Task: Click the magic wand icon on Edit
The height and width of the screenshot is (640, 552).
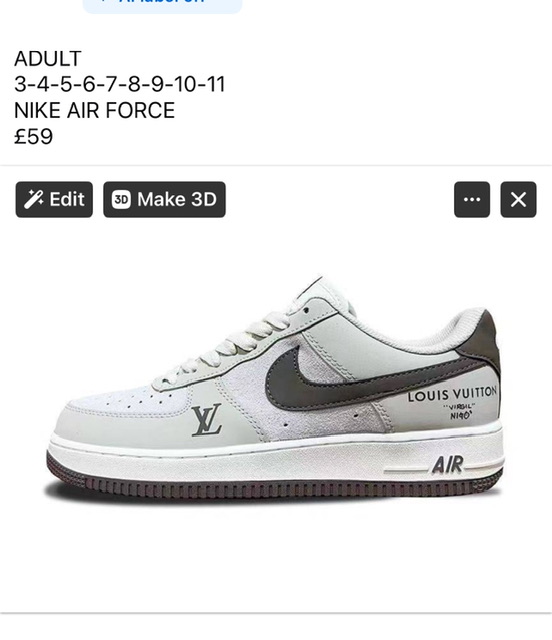Action: coord(33,200)
